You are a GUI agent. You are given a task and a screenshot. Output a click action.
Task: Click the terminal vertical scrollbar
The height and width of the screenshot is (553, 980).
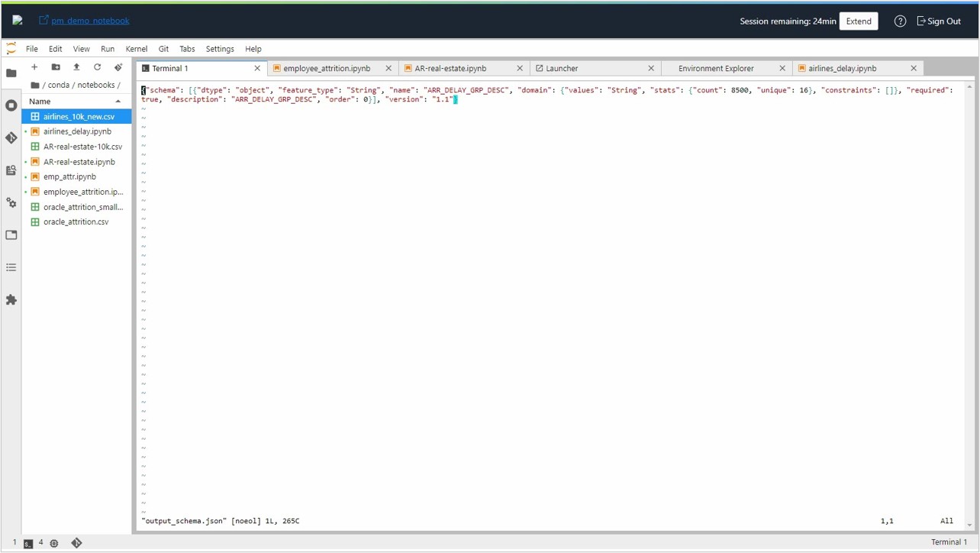coord(969,306)
